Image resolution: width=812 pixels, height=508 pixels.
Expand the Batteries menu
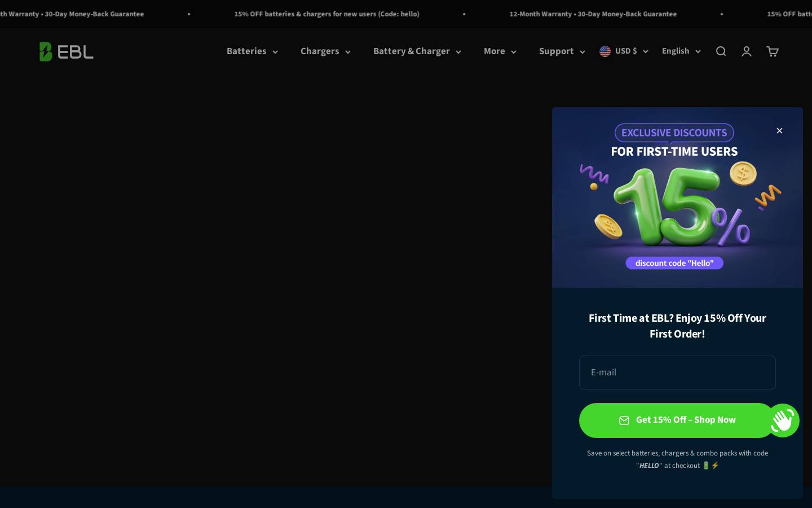(x=252, y=51)
